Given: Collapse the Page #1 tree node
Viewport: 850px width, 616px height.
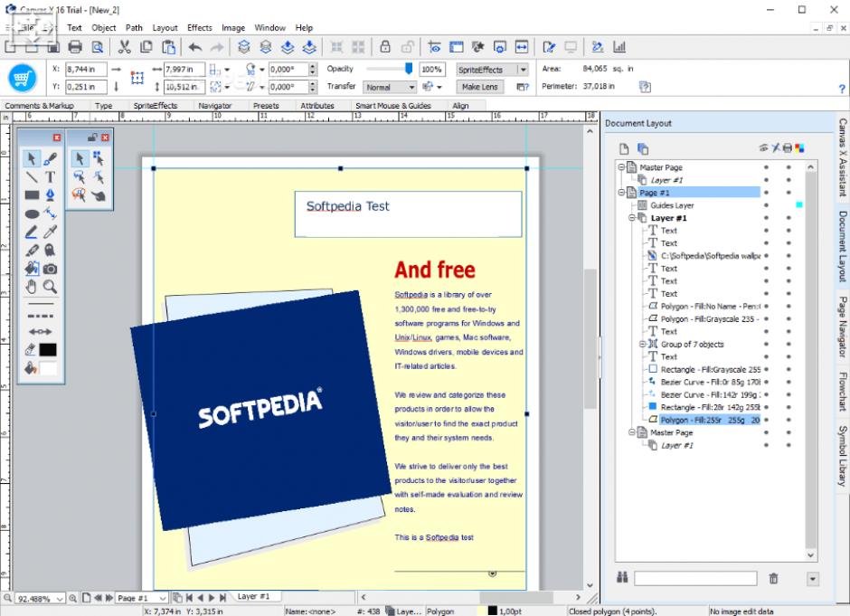Looking at the screenshot, I should [622, 193].
